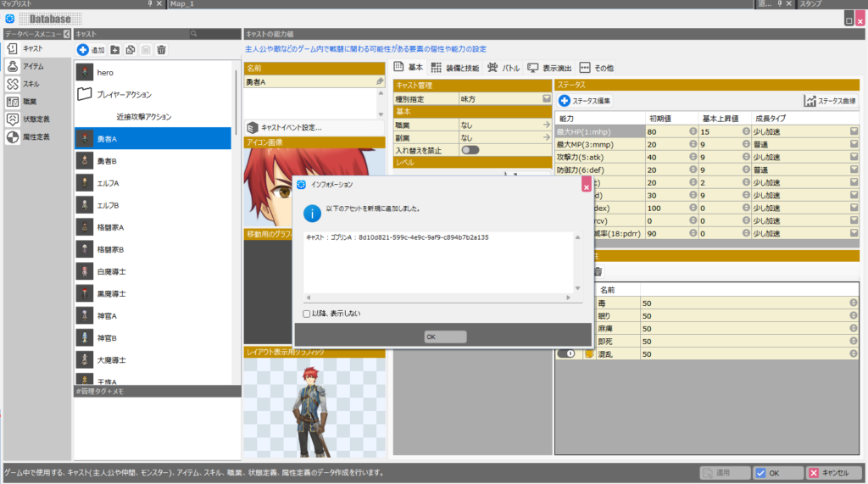Toggle the 入れ替えを禁止 switch
The height and width of the screenshot is (484, 868).
470,150
